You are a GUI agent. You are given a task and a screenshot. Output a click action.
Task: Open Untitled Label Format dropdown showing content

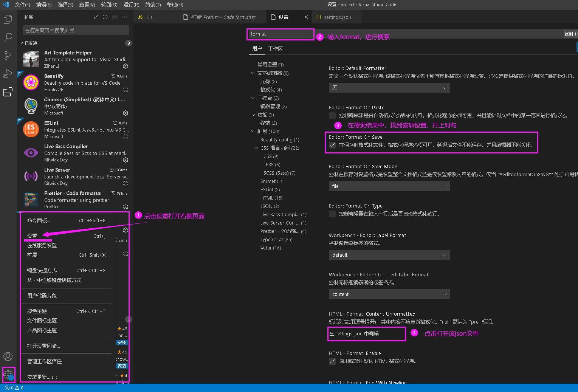click(389, 294)
